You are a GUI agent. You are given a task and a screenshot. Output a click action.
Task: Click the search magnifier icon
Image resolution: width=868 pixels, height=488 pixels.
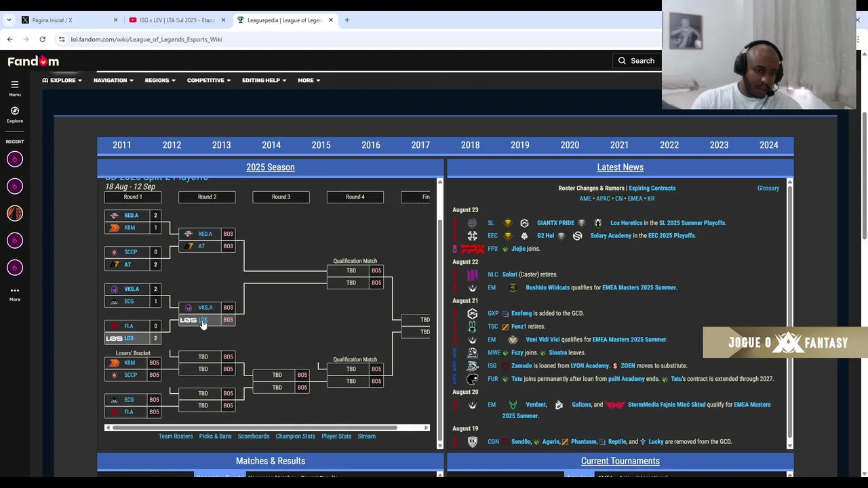pyautogui.click(x=622, y=61)
